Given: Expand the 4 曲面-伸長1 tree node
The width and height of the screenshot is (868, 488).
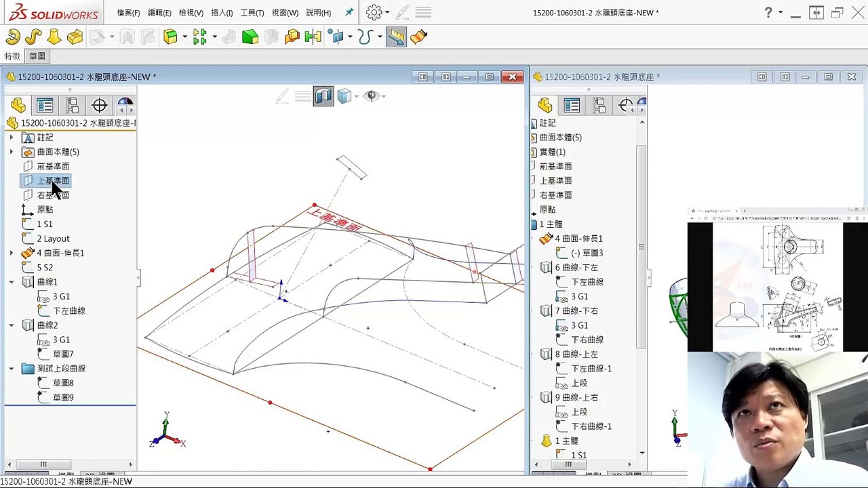Looking at the screenshot, I should click(x=11, y=253).
